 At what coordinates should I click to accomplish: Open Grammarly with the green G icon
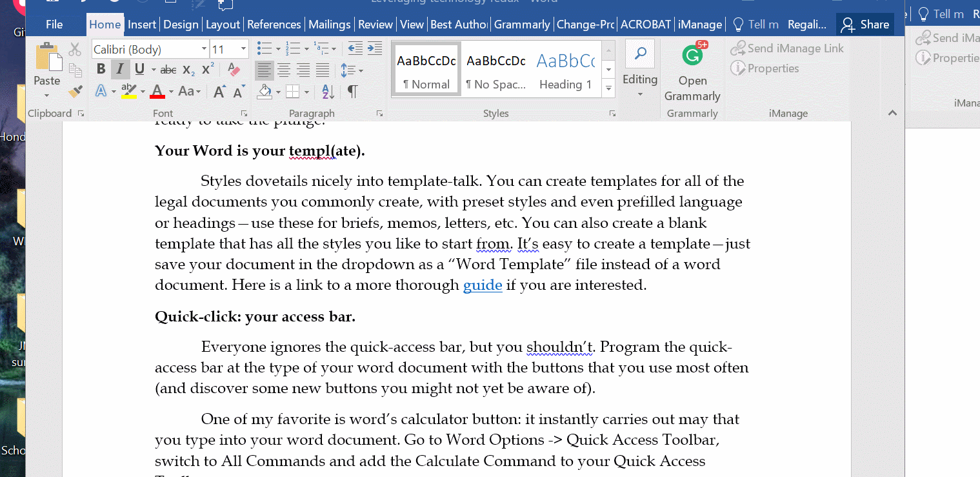point(692,56)
